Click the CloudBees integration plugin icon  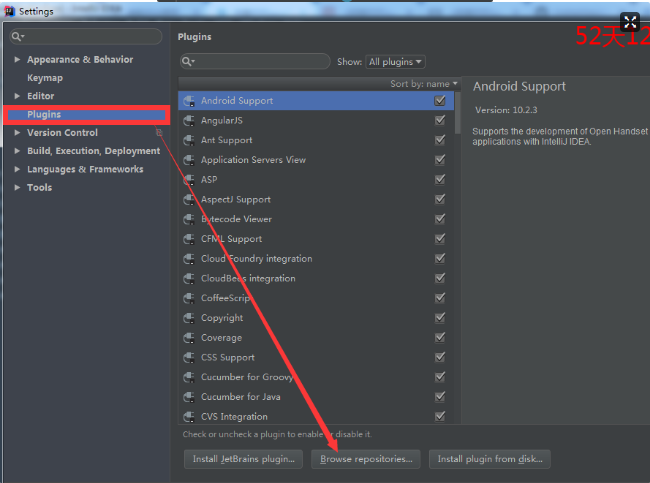point(189,278)
